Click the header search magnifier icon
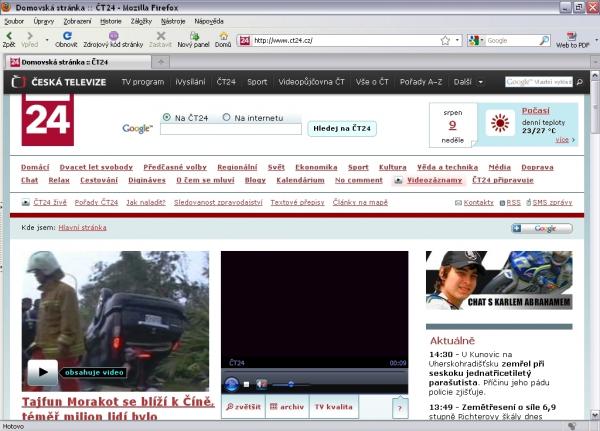 [579, 82]
